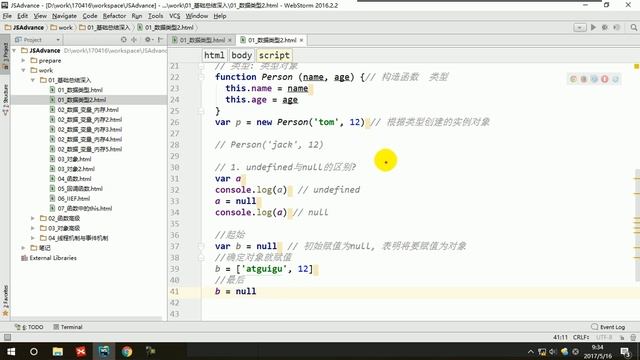
Task: Click the html breadcrumb
Action: (x=214, y=55)
